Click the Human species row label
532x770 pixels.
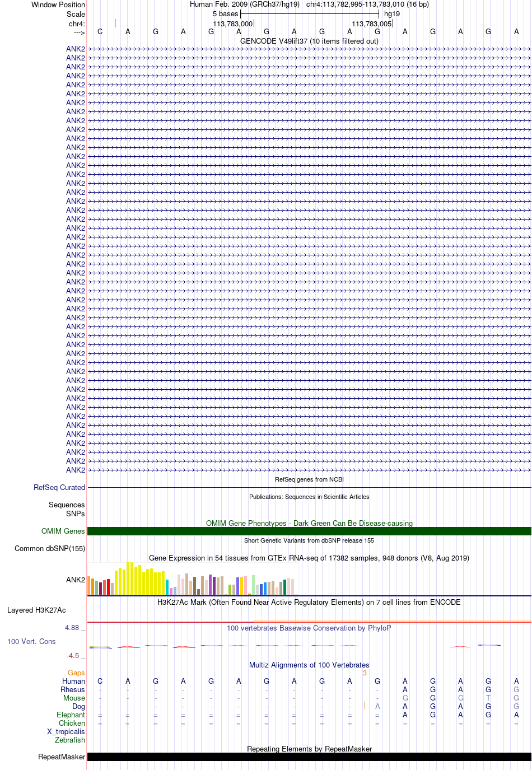(x=73, y=681)
